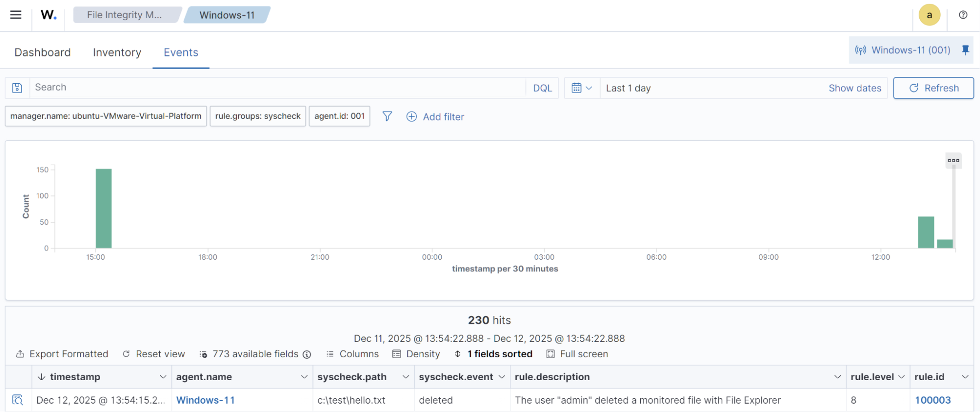Open the help icon in header
Image resolution: width=980 pixels, height=412 pixels.
click(x=963, y=15)
